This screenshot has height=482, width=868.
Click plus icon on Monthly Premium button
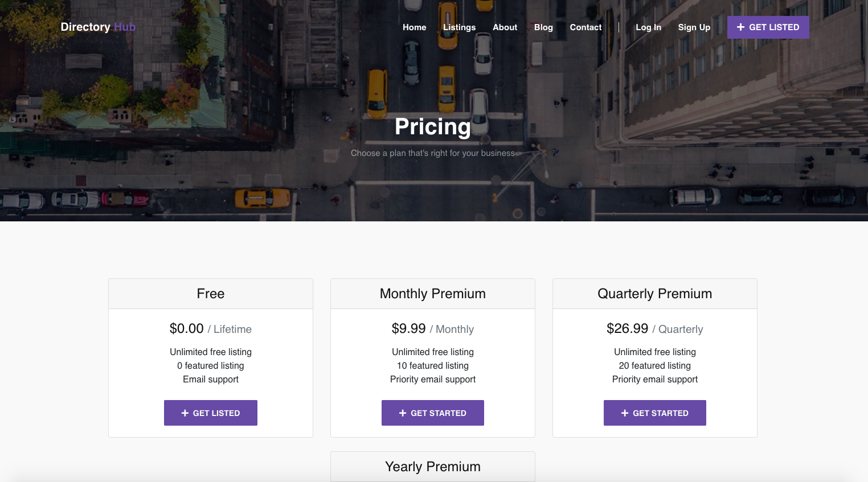(403, 413)
